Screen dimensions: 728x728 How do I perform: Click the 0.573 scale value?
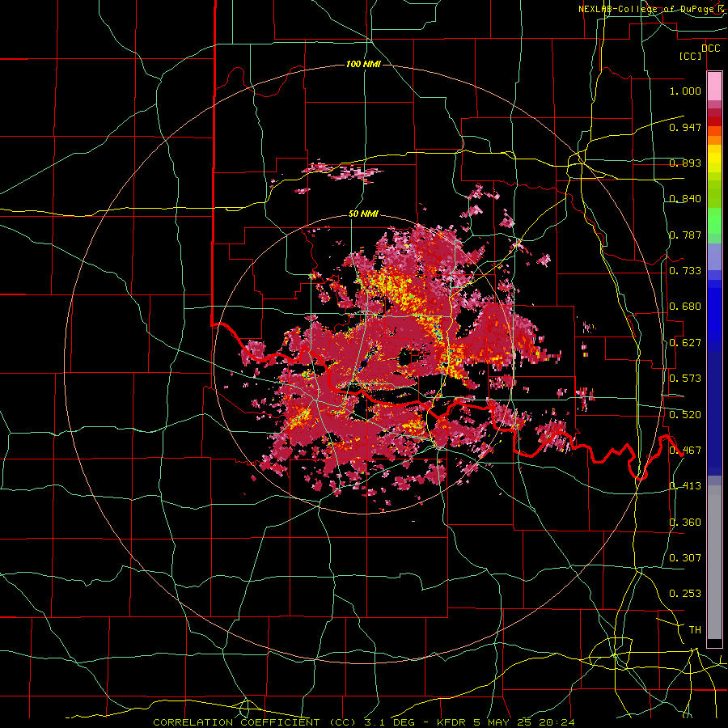685,379
